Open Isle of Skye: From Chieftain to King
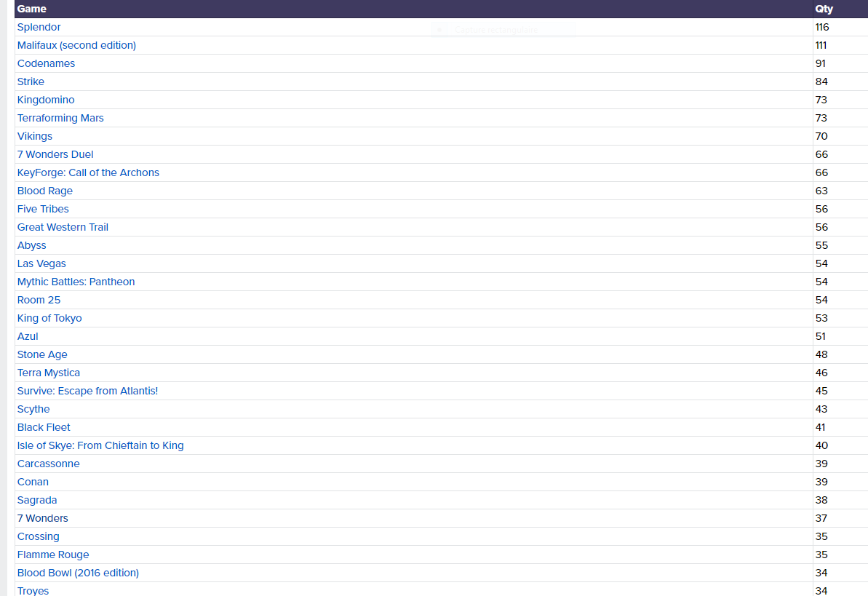This screenshot has width=868, height=596. pyautogui.click(x=100, y=445)
